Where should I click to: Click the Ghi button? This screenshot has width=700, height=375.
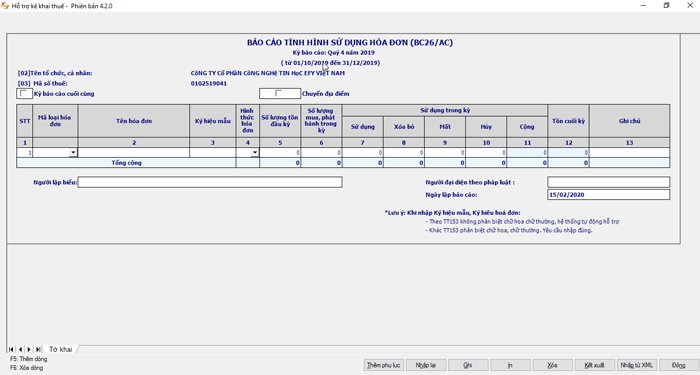pos(468,365)
